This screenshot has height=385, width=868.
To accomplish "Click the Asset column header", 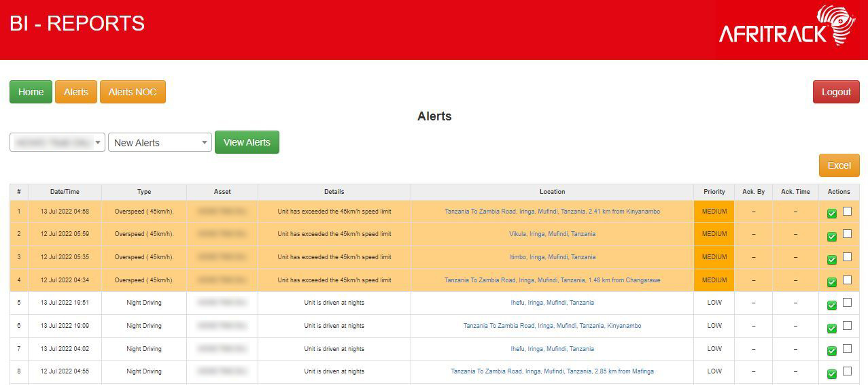I will pyautogui.click(x=222, y=192).
